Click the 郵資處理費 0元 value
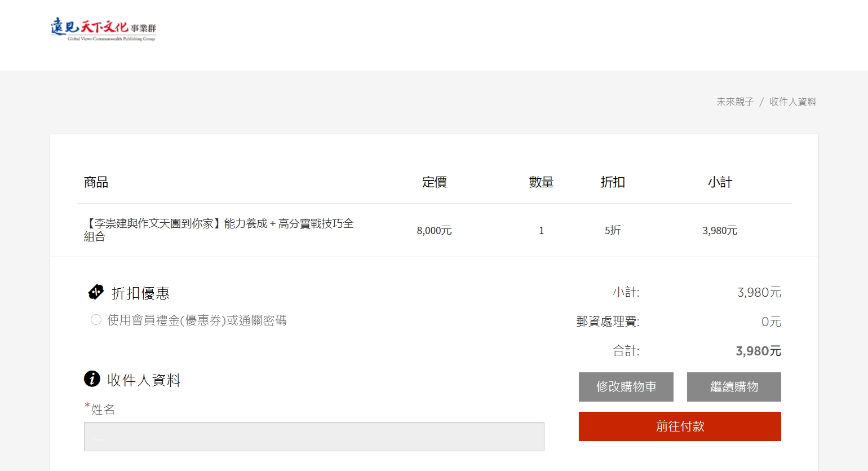The height and width of the screenshot is (471, 868). coord(771,322)
